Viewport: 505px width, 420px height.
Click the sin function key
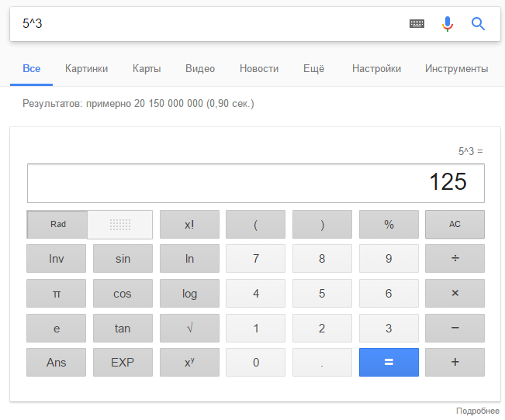(123, 259)
